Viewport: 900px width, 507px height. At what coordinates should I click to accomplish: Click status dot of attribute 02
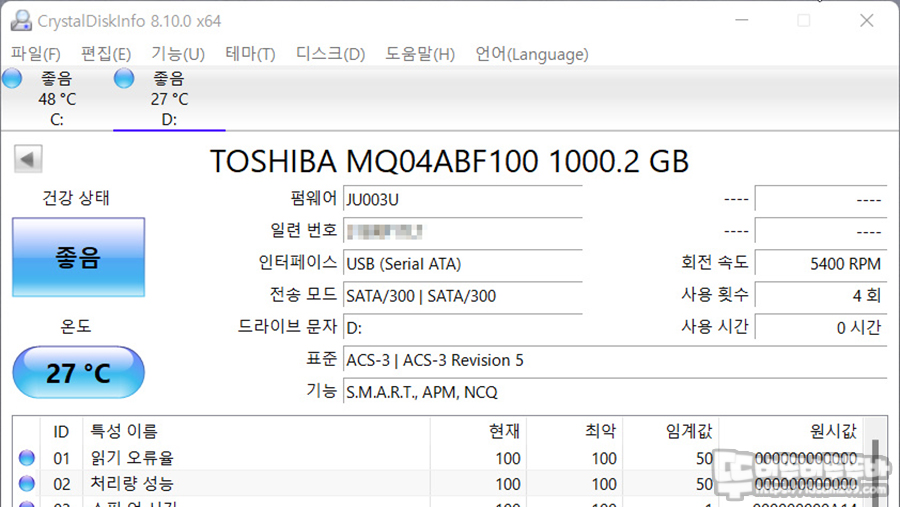(x=27, y=483)
